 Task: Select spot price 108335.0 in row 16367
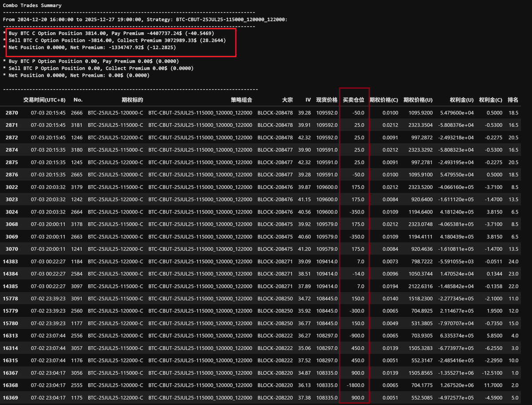click(327, 373)
